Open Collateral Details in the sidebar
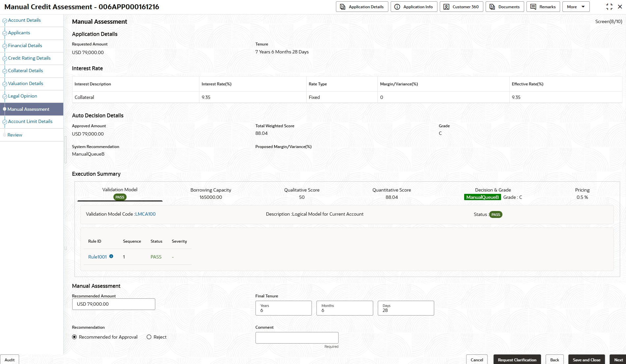Viewport: 626px width, 364px height. (x=25, y=71)
